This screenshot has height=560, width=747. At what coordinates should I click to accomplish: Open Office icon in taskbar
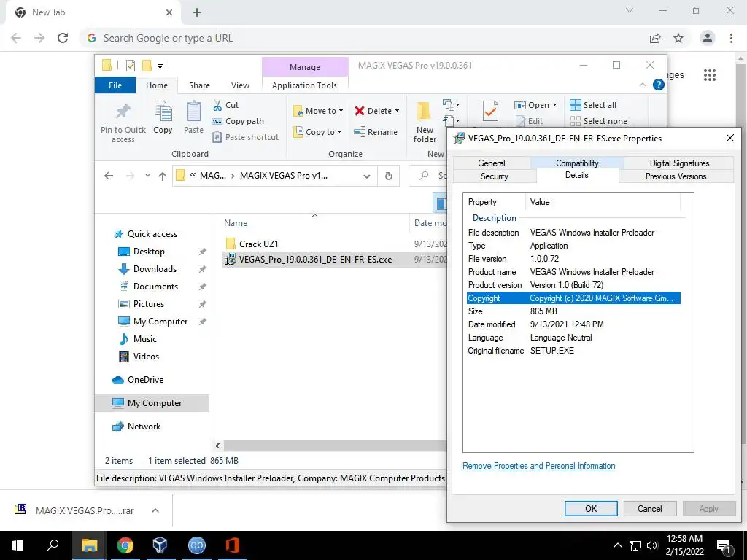click(x=233, y=545)
